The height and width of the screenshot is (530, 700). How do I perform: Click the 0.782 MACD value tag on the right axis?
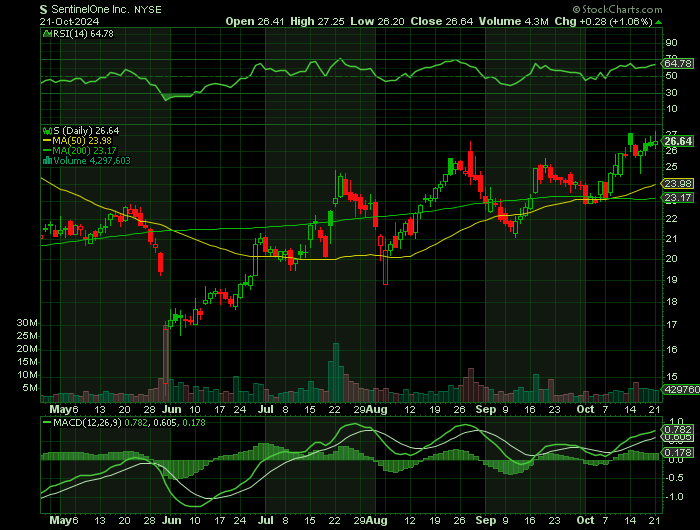(678, 430)
